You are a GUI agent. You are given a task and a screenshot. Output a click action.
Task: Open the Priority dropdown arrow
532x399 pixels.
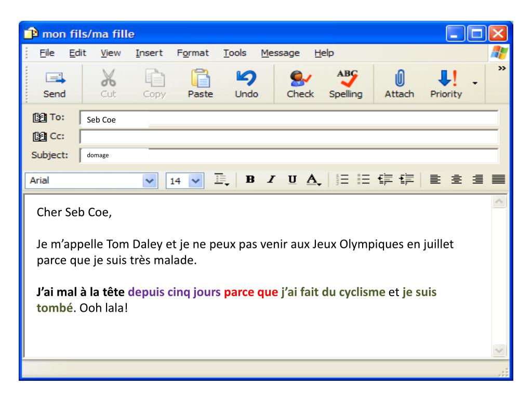(x=475, y=83)
